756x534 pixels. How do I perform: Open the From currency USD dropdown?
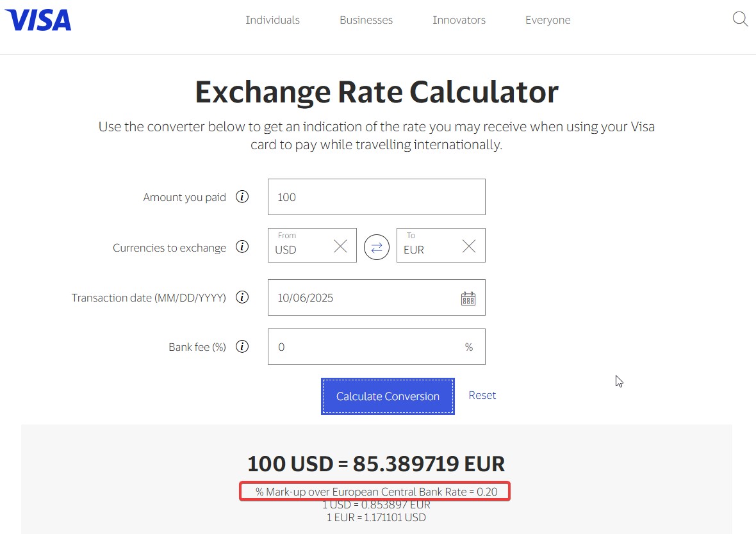coord(300,249)
